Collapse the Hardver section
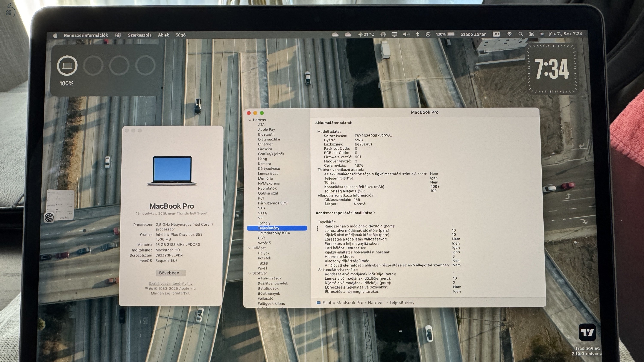 click(x=250, y=120)
